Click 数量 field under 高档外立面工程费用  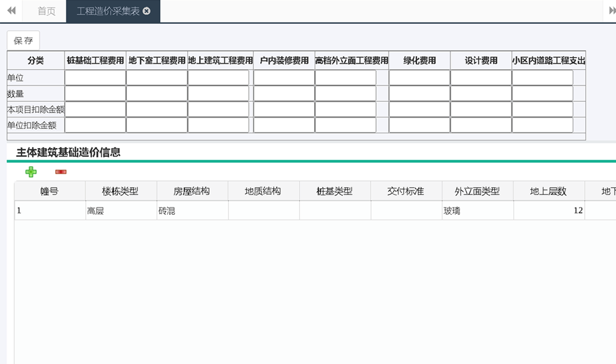[x=345, y=94]
